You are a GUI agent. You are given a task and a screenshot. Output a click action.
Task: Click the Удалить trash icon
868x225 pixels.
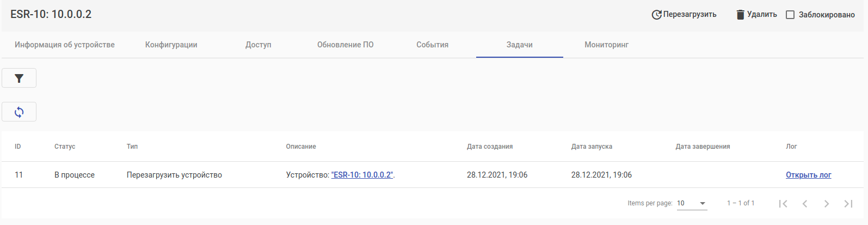740,15
